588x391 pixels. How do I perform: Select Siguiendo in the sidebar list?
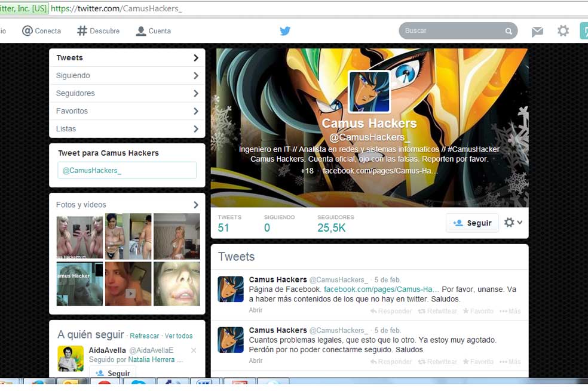tap(127, 76)
